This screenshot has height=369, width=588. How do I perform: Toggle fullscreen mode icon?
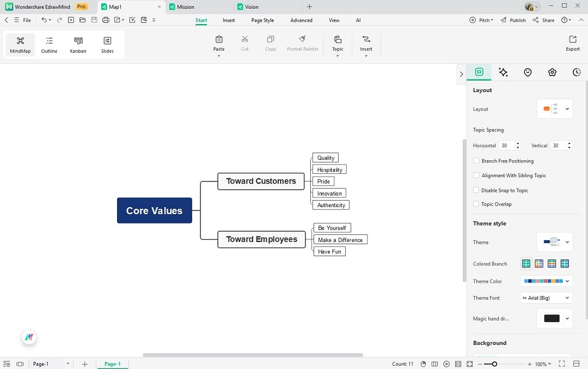tap(562, 364)
